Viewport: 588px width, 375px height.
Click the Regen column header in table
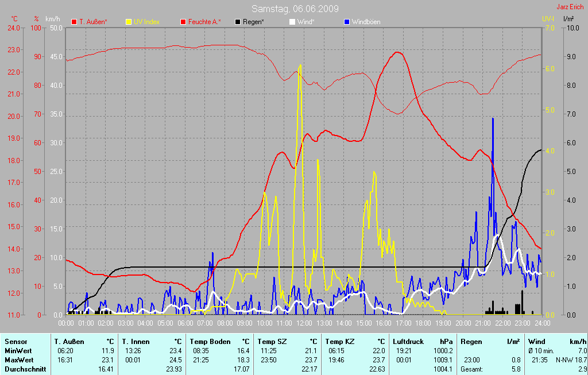pos(471,342)
